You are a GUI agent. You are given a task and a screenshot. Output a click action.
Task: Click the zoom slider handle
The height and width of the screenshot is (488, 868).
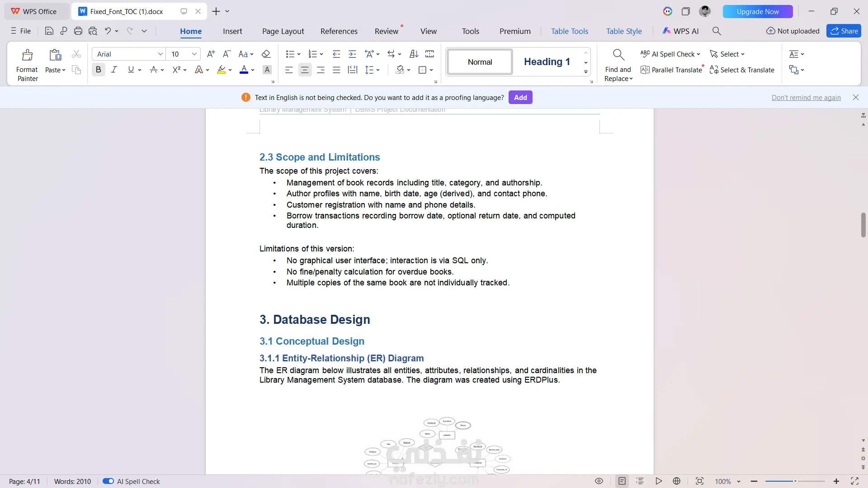(x=795, y=481)
